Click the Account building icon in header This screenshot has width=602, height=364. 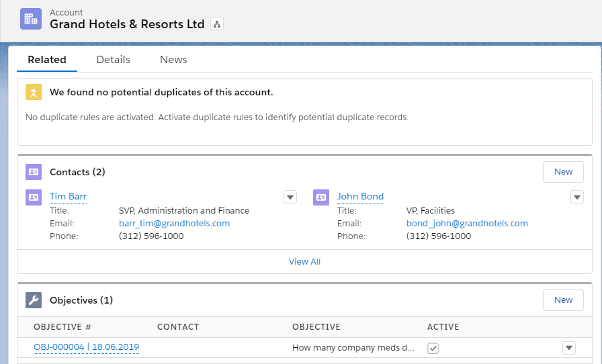[x=31, y=19]
